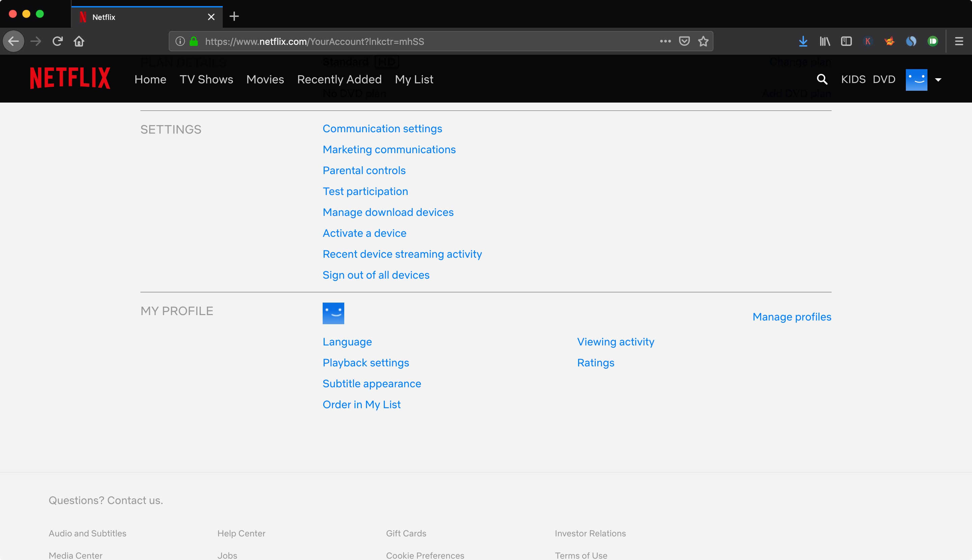Click the Contact us footer link
The height and width of the screenshot is (560, 972).
(x=135, y=500)
